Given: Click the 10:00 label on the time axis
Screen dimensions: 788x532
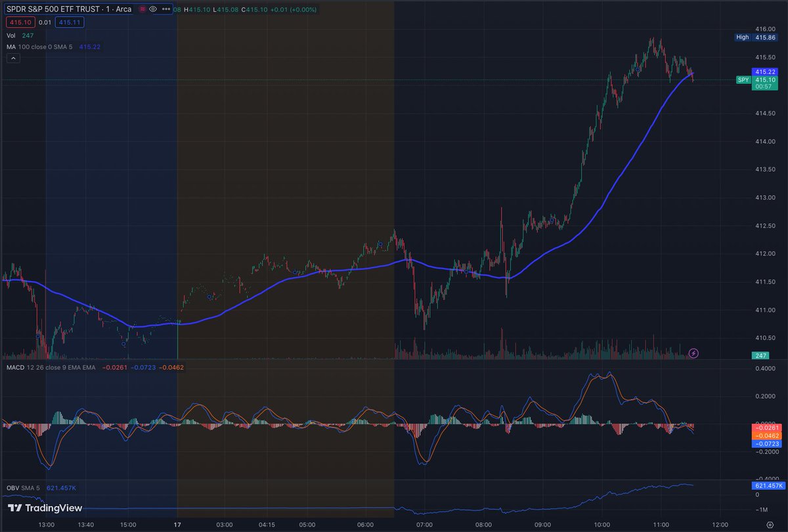Looking at the screenshot, I should 602,525.
